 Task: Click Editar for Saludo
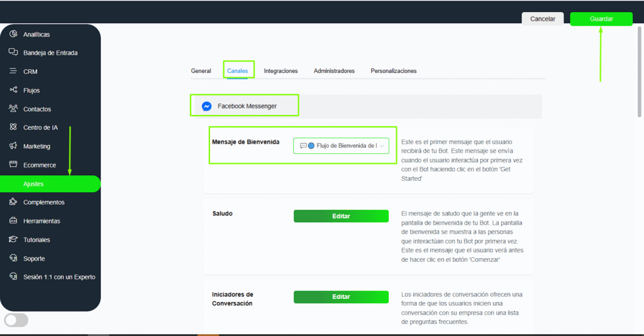click(x=341, y=216)
